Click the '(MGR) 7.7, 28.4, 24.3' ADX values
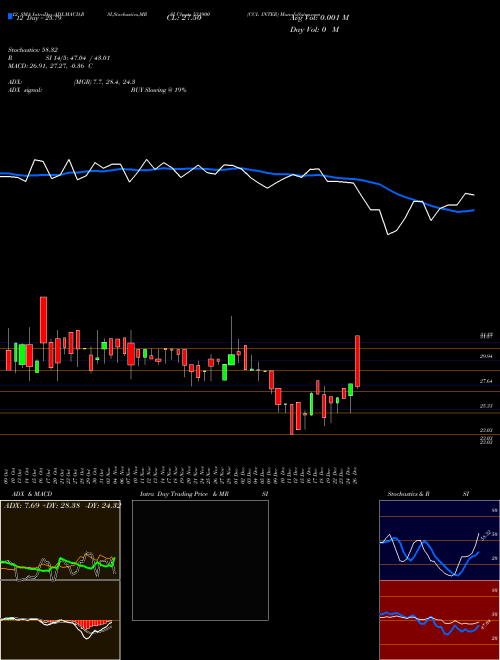The width and height of the screenshot is (500, 660). pyautogui.click(x=104, y=82)
